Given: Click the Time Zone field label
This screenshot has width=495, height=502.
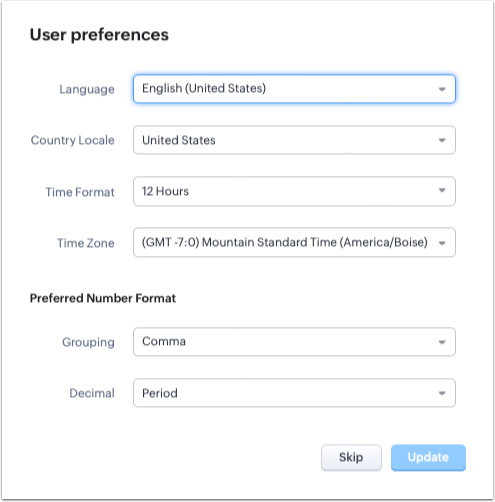Looking at the screenshot, I should 86,243.
